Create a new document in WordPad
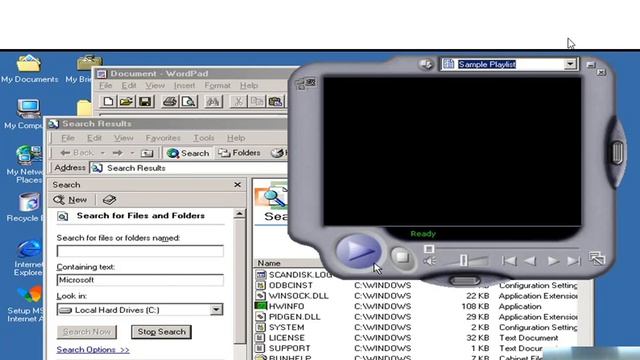This screenshot has width=640, height=360. tap(108, 101)
